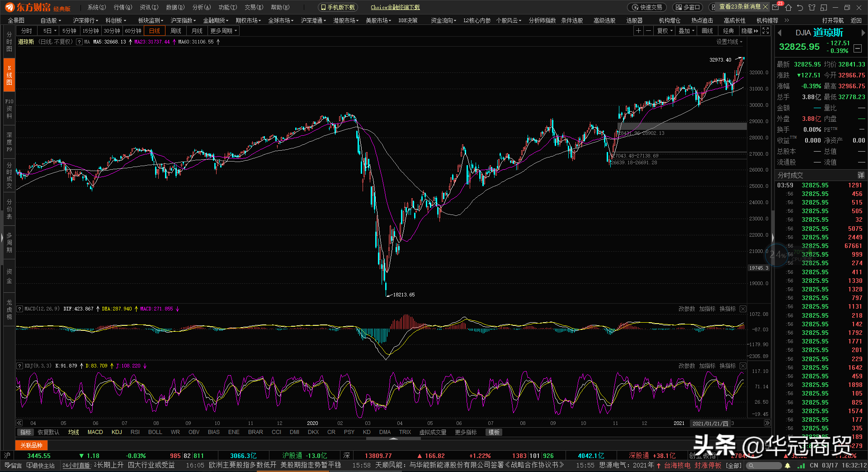Viewport: 868px width, 472px height.
Task: Switch to 60分钟 chart tab
Action: point(133,31)
